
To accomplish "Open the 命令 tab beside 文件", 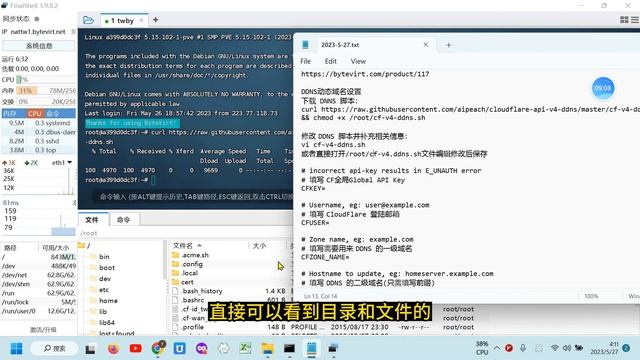I will [123, 220].
